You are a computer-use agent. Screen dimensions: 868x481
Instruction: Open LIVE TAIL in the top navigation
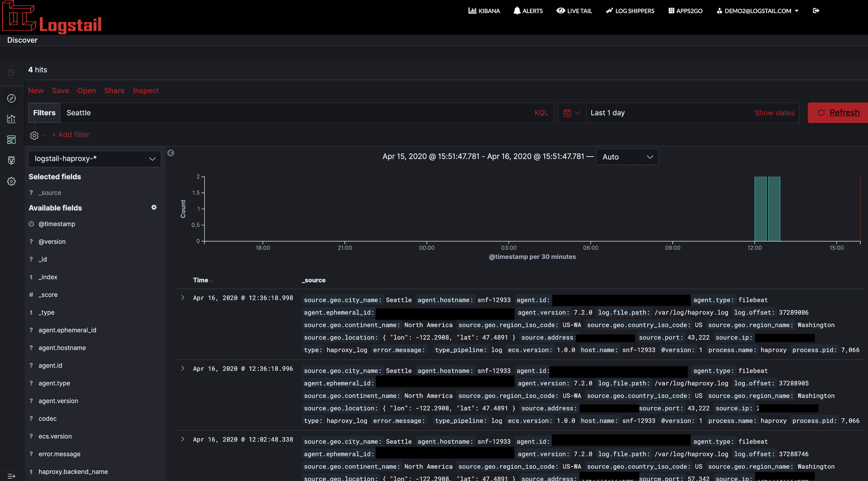[574, 11]
